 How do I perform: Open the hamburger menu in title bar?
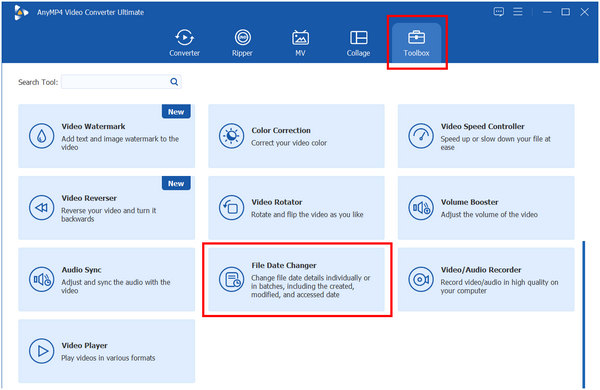(x=518, y=12)
